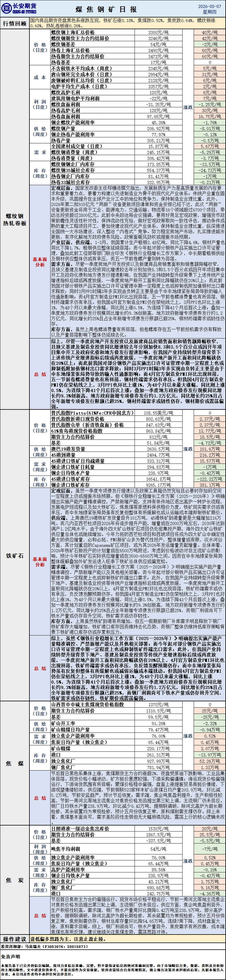Click the value 206.92万吨
Image resolution: width=226 pixels, height=980 pixels.
(x=158, y=128)
